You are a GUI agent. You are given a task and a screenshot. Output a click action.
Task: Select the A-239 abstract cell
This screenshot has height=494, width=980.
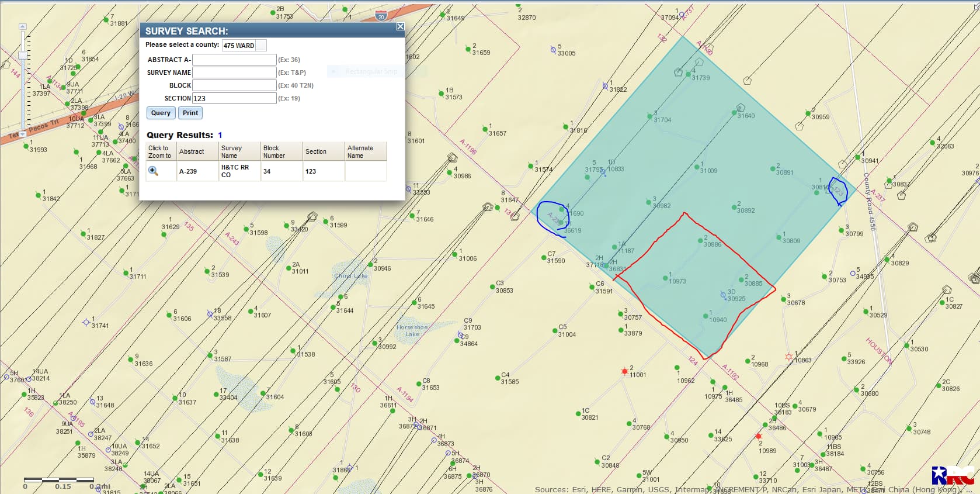click(x=197, y=171)
